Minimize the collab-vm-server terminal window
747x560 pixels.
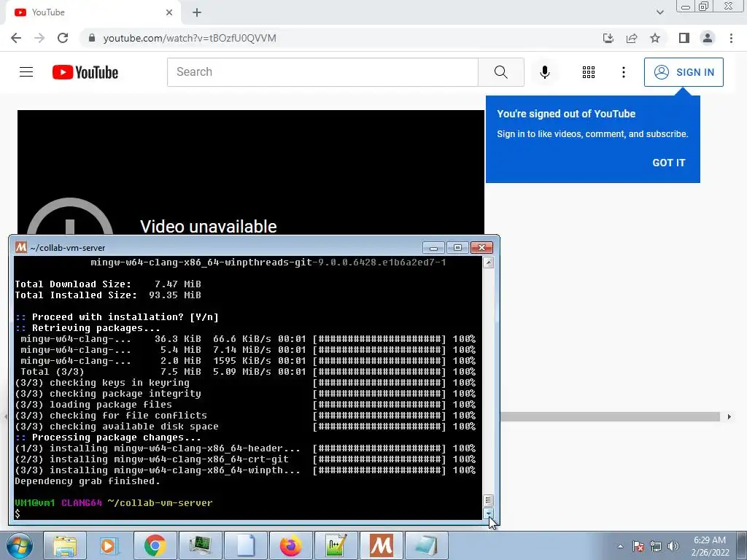tap(433, 248)
